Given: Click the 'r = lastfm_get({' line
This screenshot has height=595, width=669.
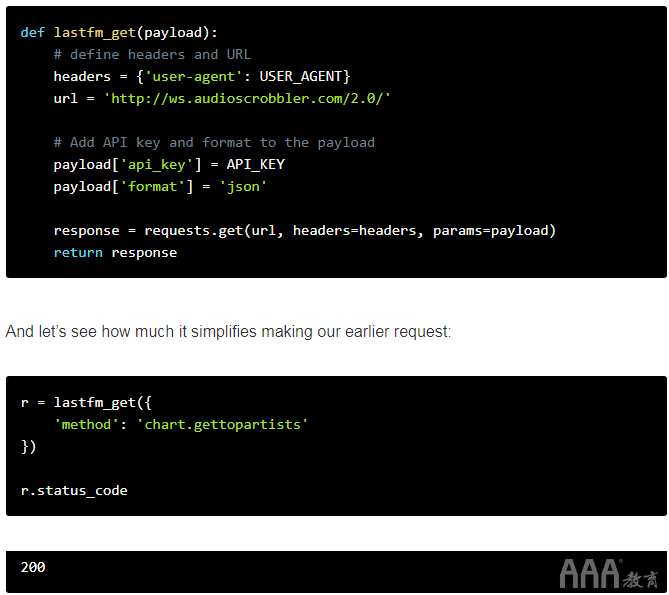Looking at the screenshot, I should coord(86,403).
